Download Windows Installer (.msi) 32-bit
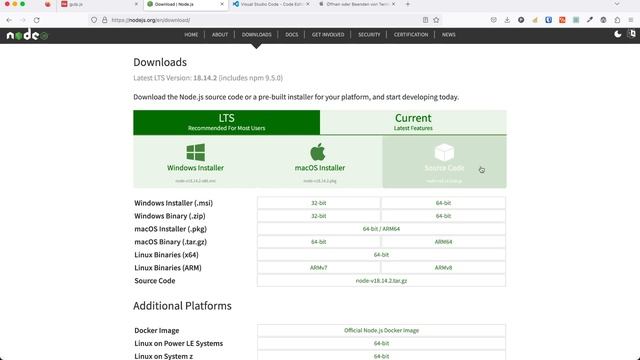The height and width of the screenshot is (360, 640). point(319,203)
